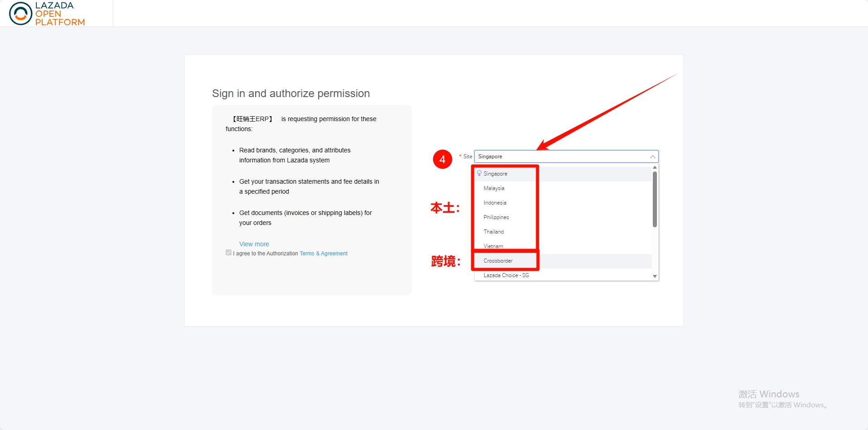Click the scroll down arrow in dropdown
This screenshot has width=868, height=430.
(x=655, y=276)
